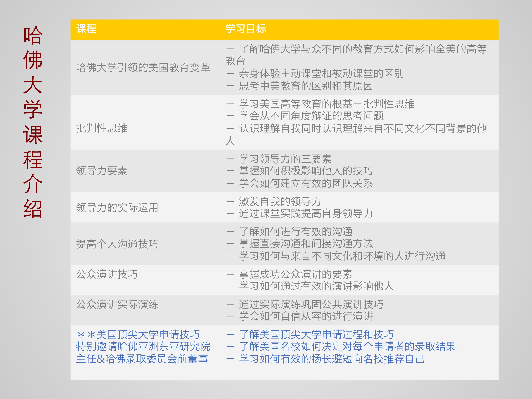
Task: Select the line 亲身体验主动课堂和被动课堂的区别
Action: coord(321,74)
